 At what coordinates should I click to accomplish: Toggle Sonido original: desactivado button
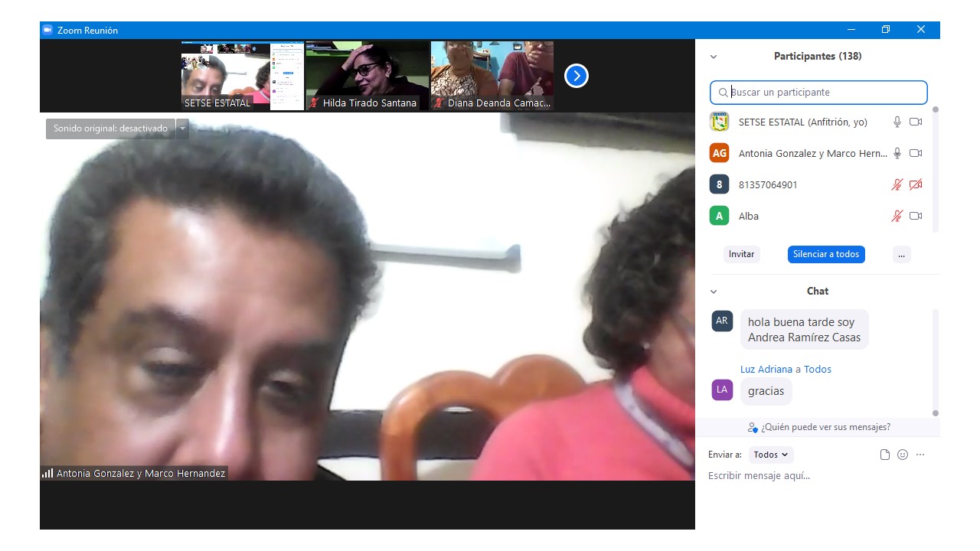pos(110,129)
